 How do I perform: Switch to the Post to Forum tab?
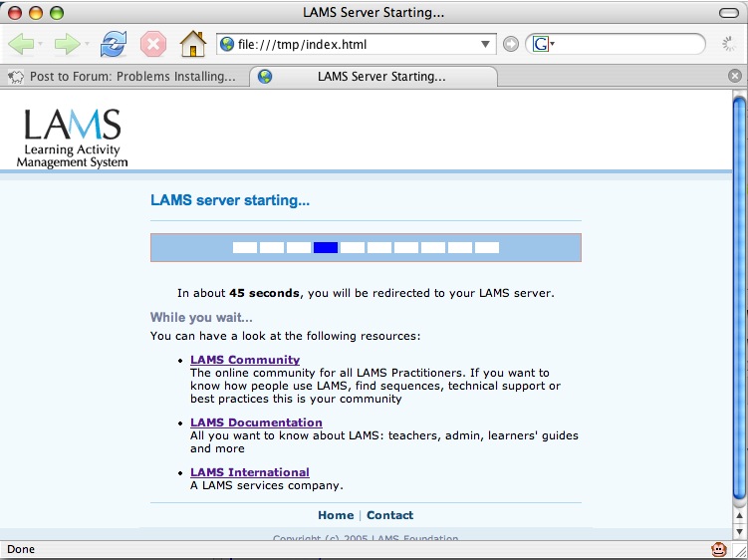125,77
